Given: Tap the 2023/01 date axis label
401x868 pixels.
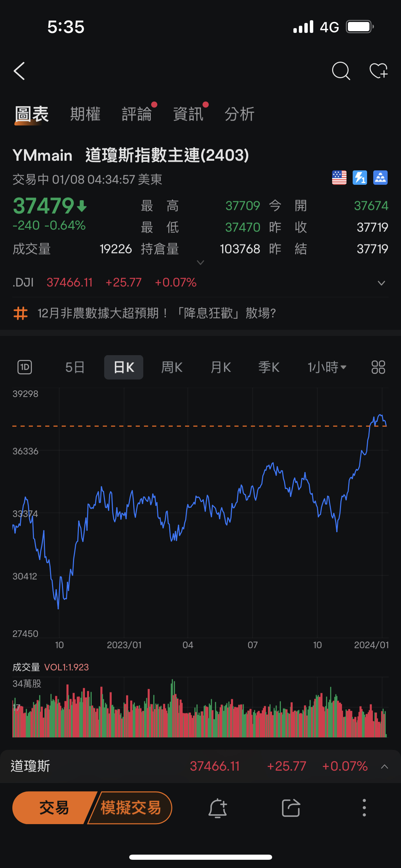Looking at the screenshot, I should tap(124, 645).
